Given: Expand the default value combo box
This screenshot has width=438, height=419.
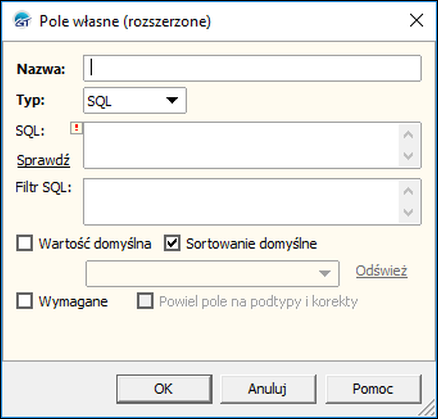Looking at the screenshot, I should tap(212, 273).
